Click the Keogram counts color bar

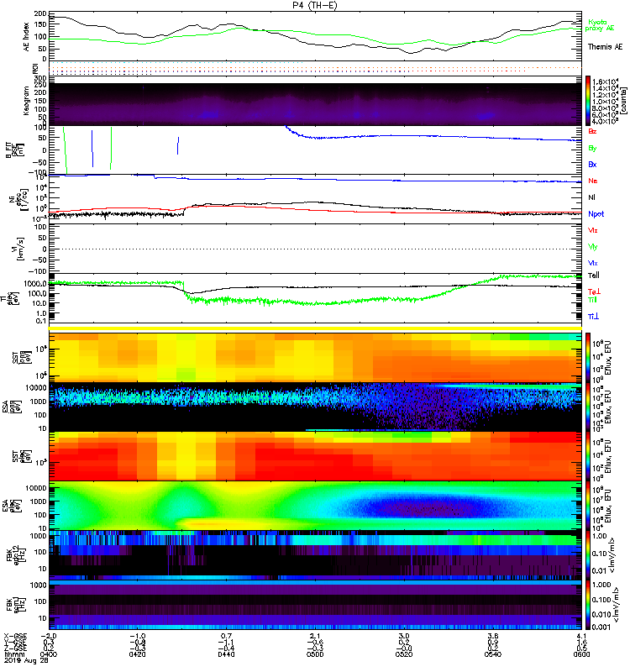coord(588,101)
